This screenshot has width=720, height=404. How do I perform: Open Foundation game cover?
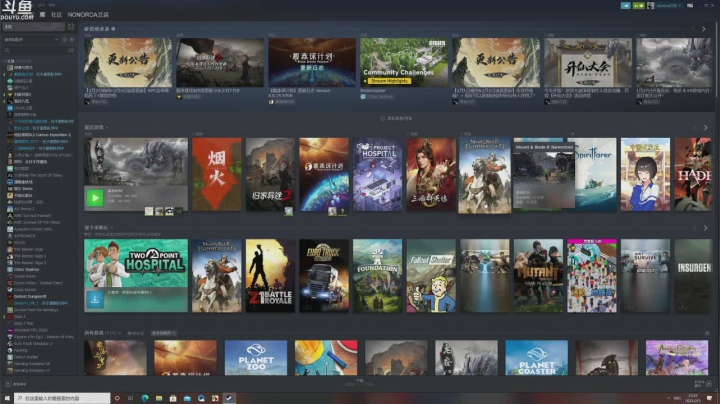pyautogui.click(x=377, y=275)
